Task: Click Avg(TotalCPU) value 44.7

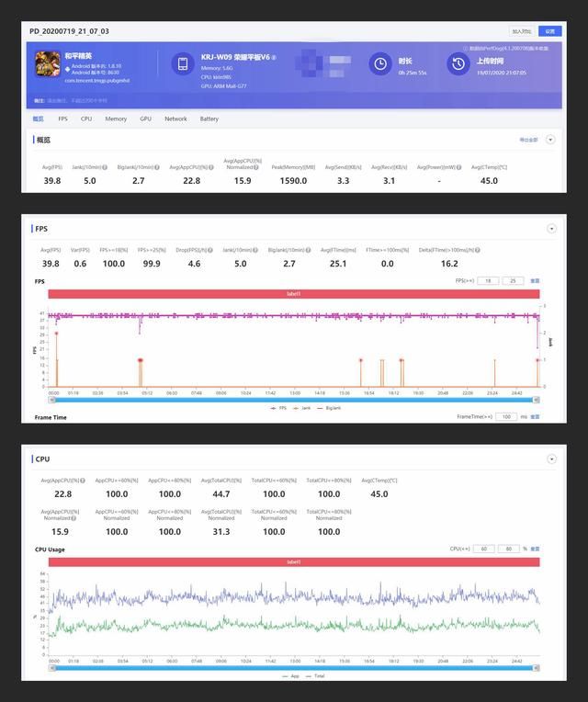Action: 221,494
